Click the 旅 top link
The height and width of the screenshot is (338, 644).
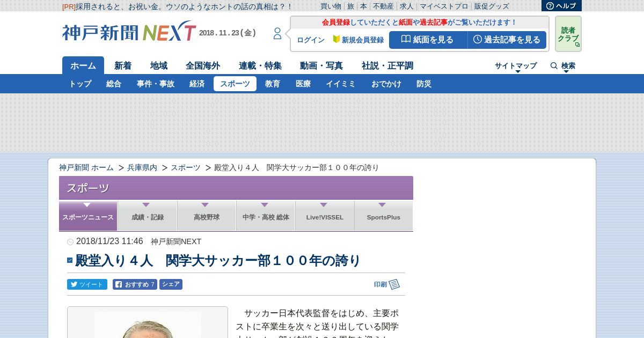point(350,6)
